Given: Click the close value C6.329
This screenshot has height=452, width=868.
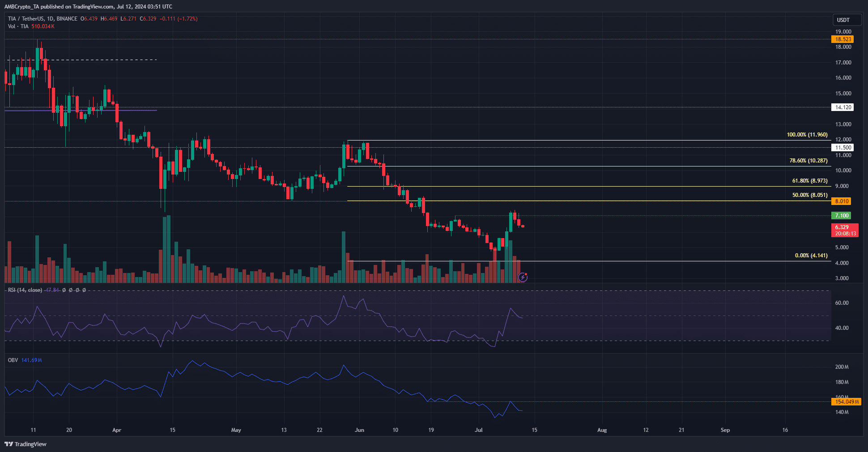Looking at the screenshot, I should [148, 19].
